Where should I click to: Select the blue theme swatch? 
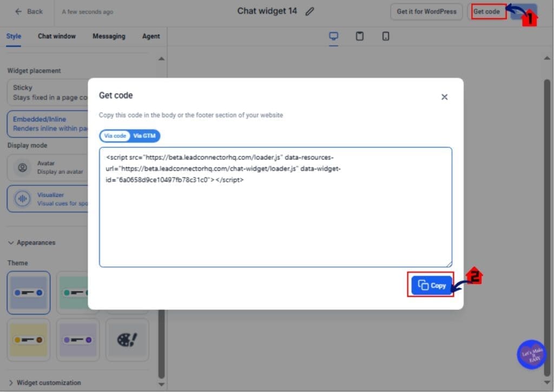(x=29, y=293)
